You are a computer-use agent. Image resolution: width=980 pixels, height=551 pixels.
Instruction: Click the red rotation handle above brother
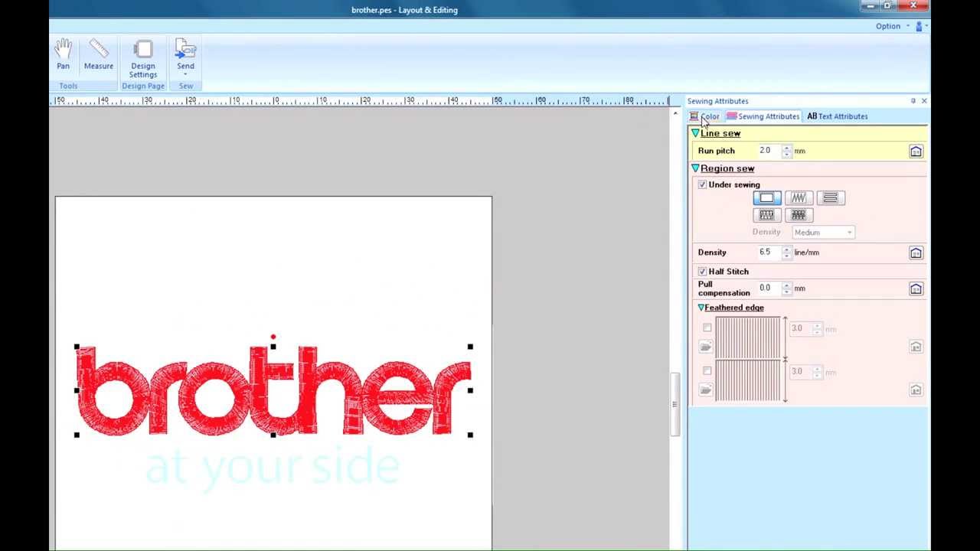click(x=273, y=337)
